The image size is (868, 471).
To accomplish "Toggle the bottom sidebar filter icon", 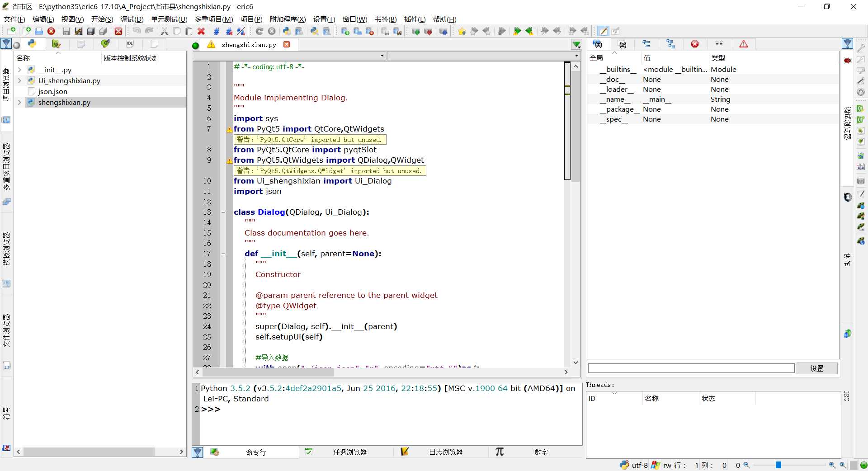I will point(198,452).
